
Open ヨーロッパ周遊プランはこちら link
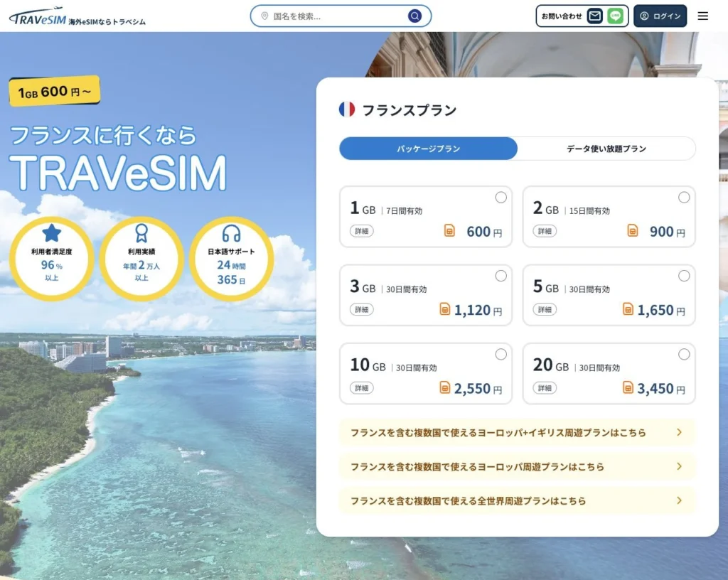tap(518, 466)
